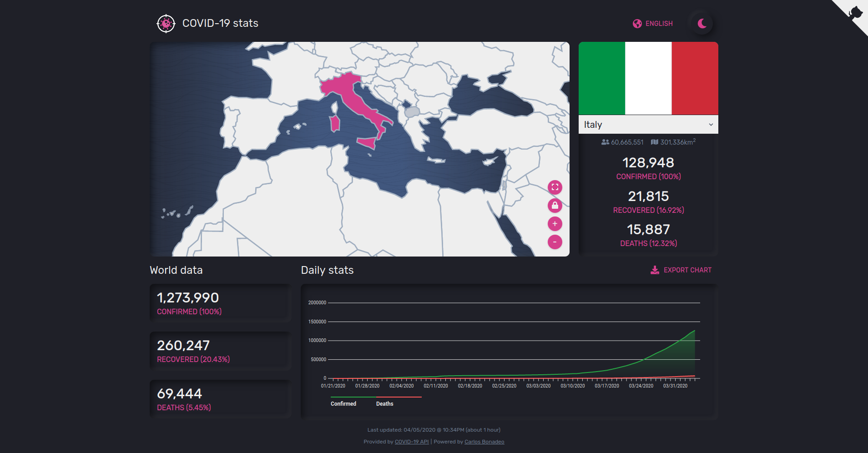Image resolution: width=868 pixels, height=453 pixels.
Task: Click the export chart download icon
Action: (655, 270)
